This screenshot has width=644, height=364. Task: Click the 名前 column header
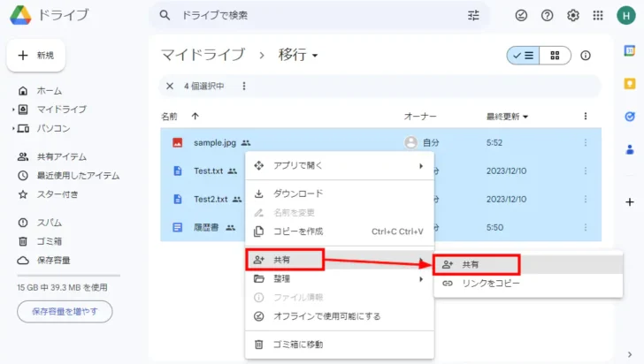(x=169, y=117)
